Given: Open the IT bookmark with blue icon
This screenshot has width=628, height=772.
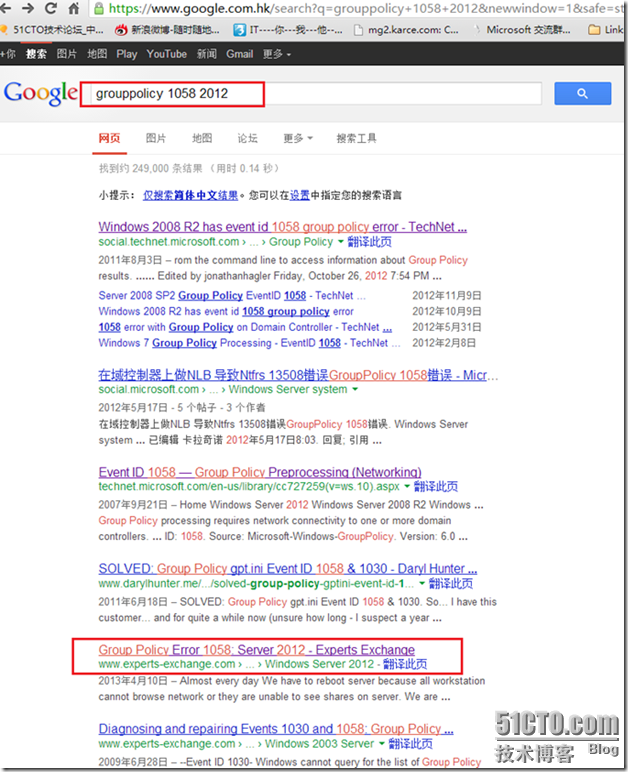Looking at the screenshot, I should click(x=288, y=30).
